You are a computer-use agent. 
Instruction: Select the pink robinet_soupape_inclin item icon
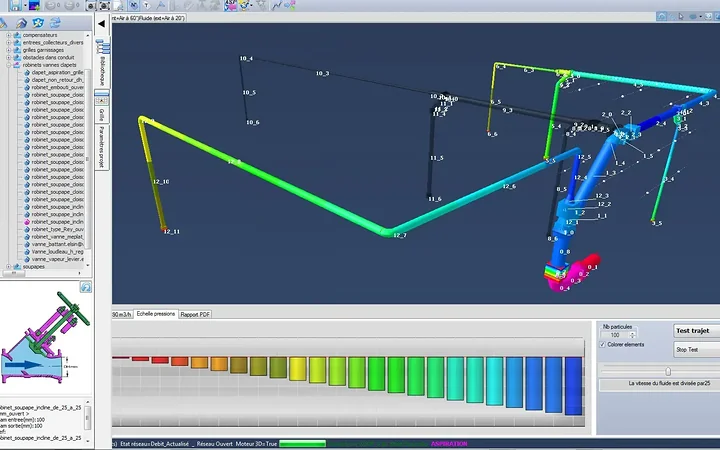point(27,222)
